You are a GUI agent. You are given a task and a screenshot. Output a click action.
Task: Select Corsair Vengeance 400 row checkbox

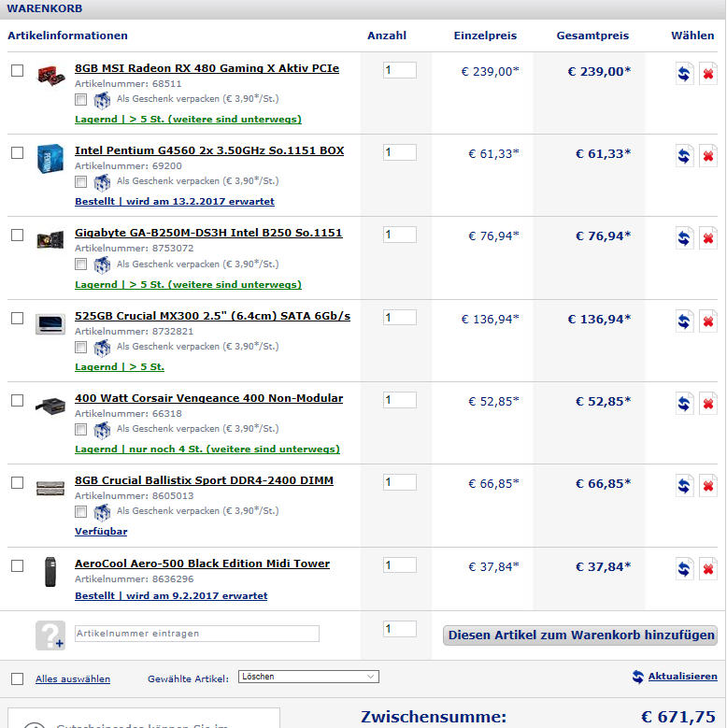coord(17,400)
